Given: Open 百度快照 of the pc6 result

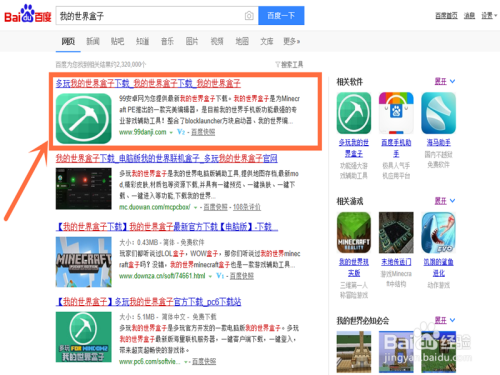Looking at the screenshot, I should click(x=204, y=362).
